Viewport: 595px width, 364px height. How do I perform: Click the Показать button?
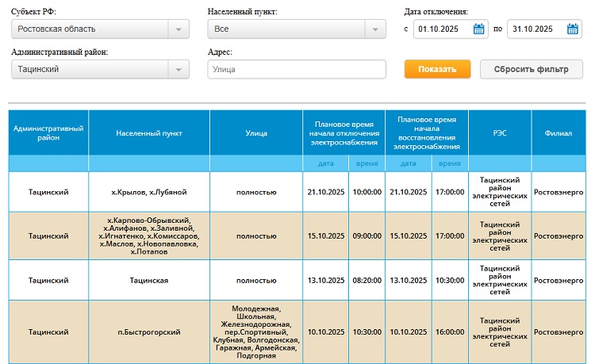coord(437,69)
